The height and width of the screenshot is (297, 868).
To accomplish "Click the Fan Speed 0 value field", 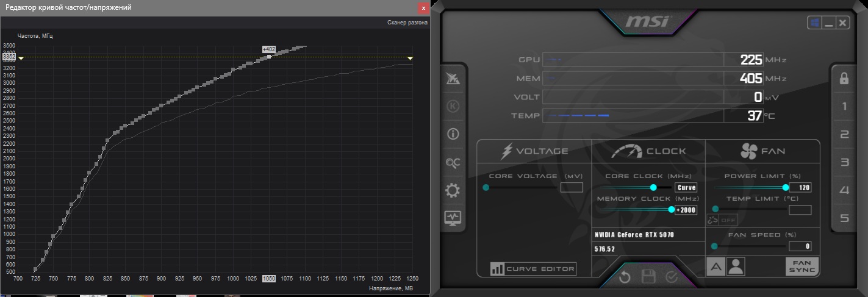I will (x=800, y=246).
